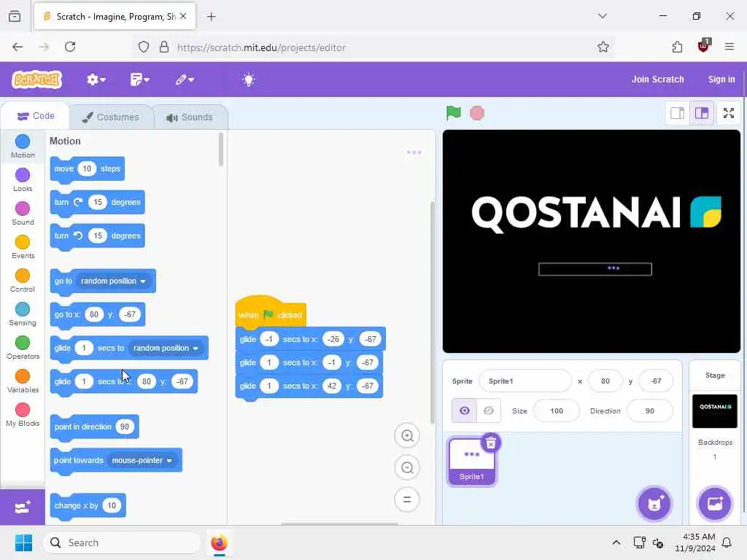The image size is (747, 560).
Task: Open the Edit pencil menu
Action: [185, 79]
